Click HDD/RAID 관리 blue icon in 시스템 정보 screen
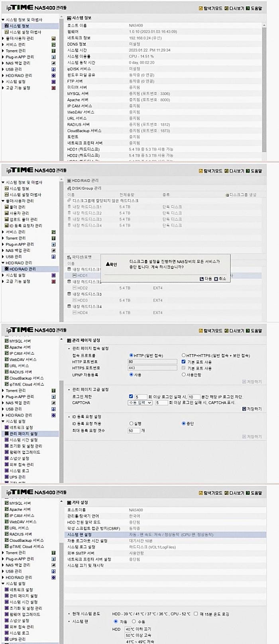 54,75
